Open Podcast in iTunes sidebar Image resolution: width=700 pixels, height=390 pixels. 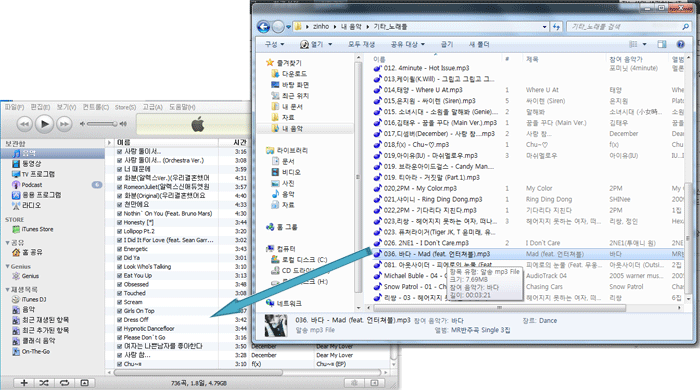coord(32,185)
